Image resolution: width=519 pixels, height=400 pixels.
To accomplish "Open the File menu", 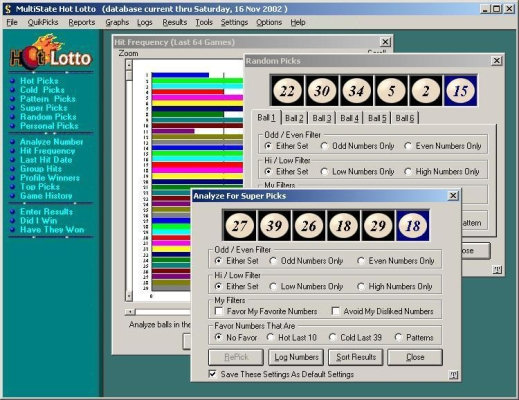I will (12, 22).
